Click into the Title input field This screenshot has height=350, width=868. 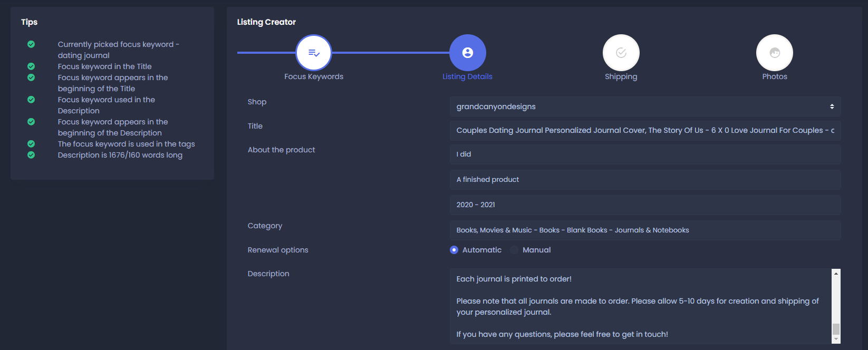click(x=645, y=130)
